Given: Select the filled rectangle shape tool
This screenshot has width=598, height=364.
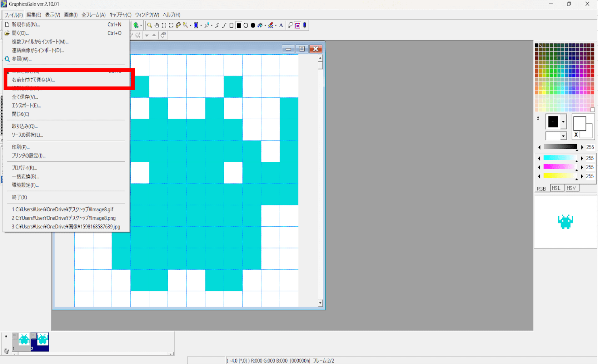Looking at the screenshot, I should (x=239, y=25).
